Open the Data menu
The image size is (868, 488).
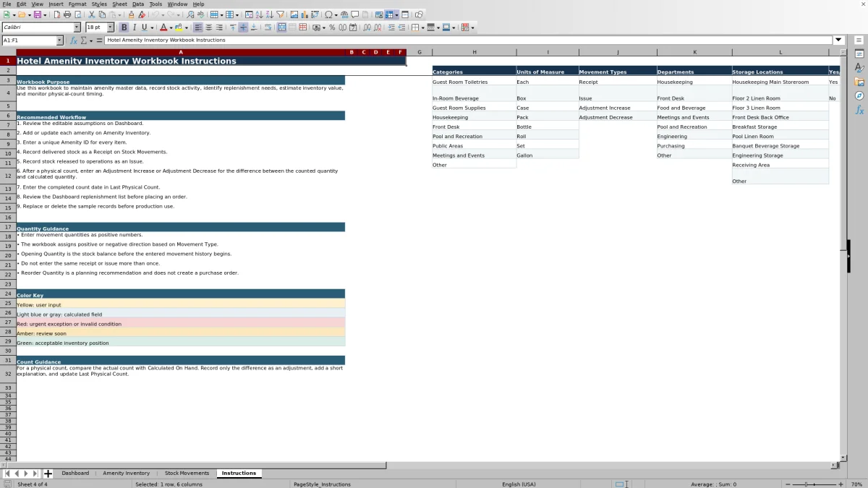pyautogui.click(x=138, y=4)
